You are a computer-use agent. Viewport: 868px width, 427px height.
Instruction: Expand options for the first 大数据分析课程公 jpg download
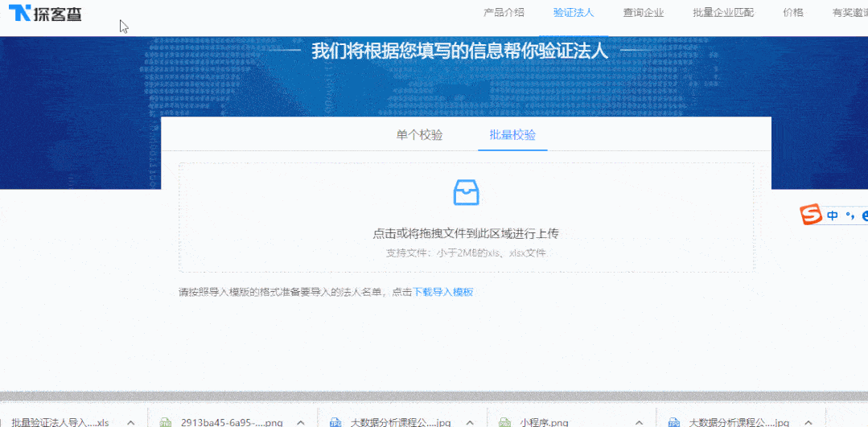point(470,422)
